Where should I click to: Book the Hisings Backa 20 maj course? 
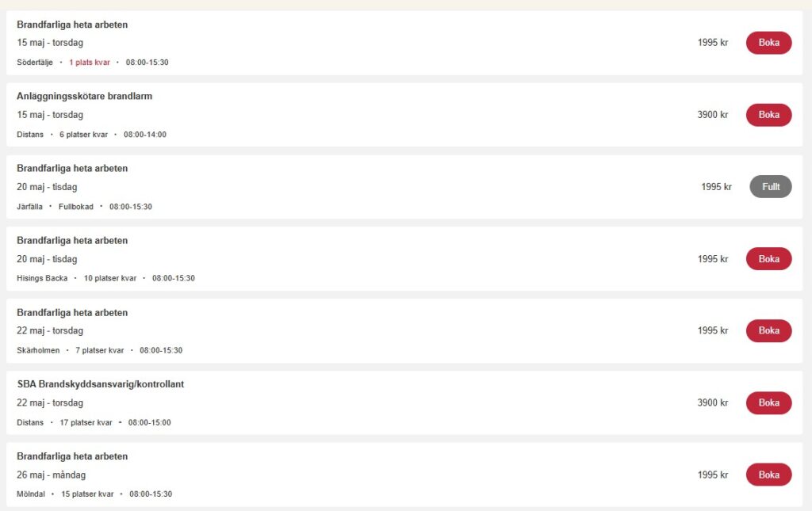pos(768,258)
